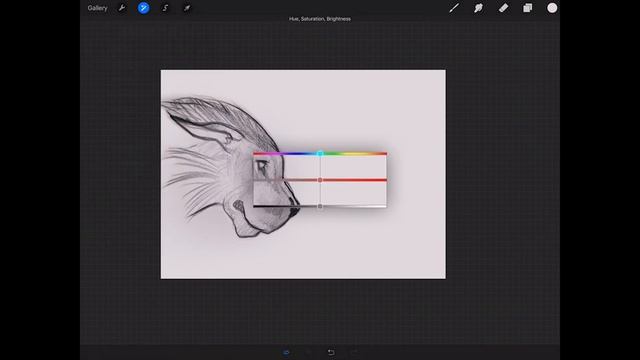Choose the Eraser tool
The height and width of the screenshot is (360, 640).
[x=503, y=8]
